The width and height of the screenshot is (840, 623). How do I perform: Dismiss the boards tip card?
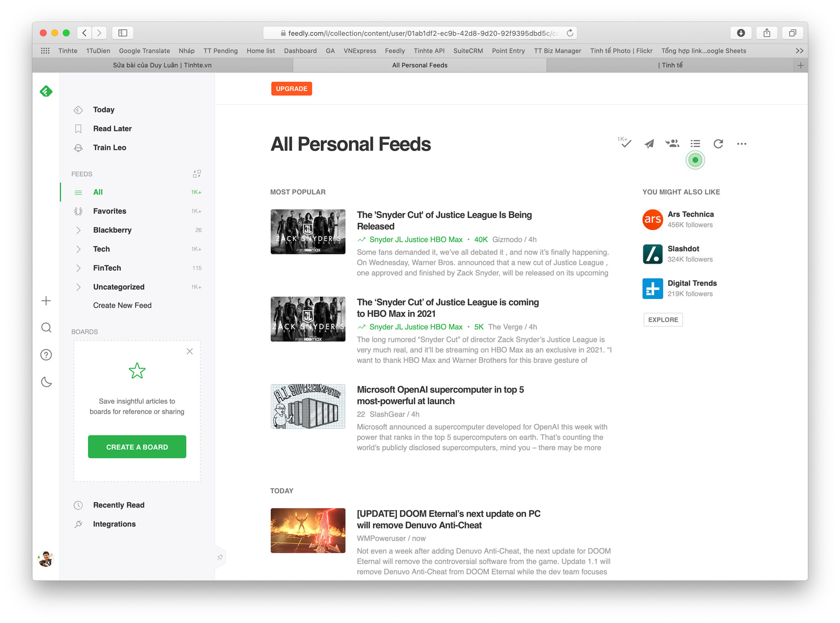[189, 351]
